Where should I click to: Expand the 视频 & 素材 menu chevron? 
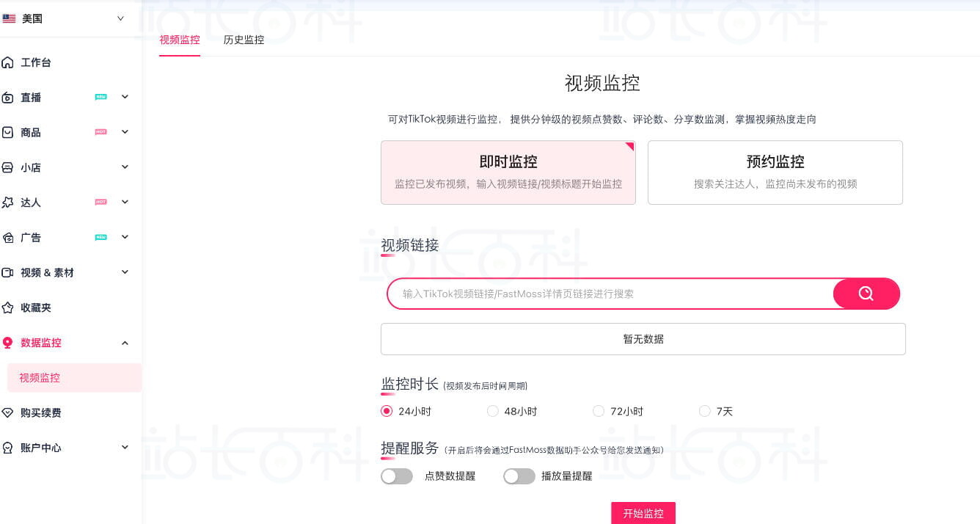tap(125, 272)
